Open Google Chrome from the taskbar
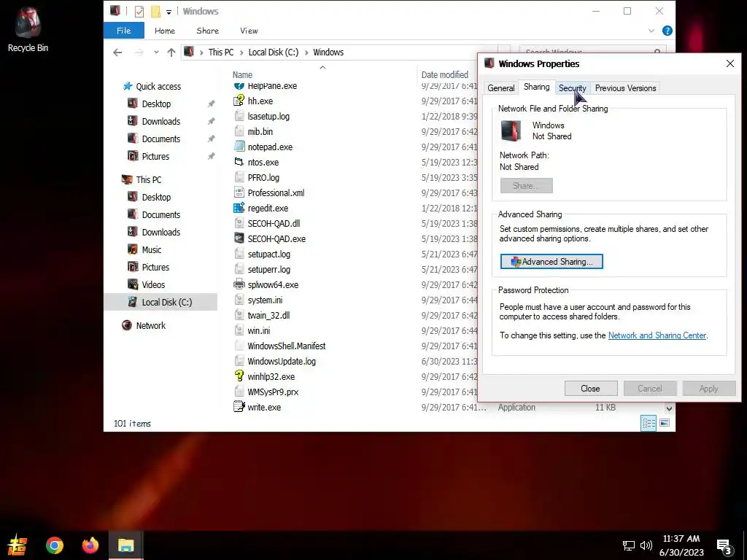 click(x=54, y=545)
